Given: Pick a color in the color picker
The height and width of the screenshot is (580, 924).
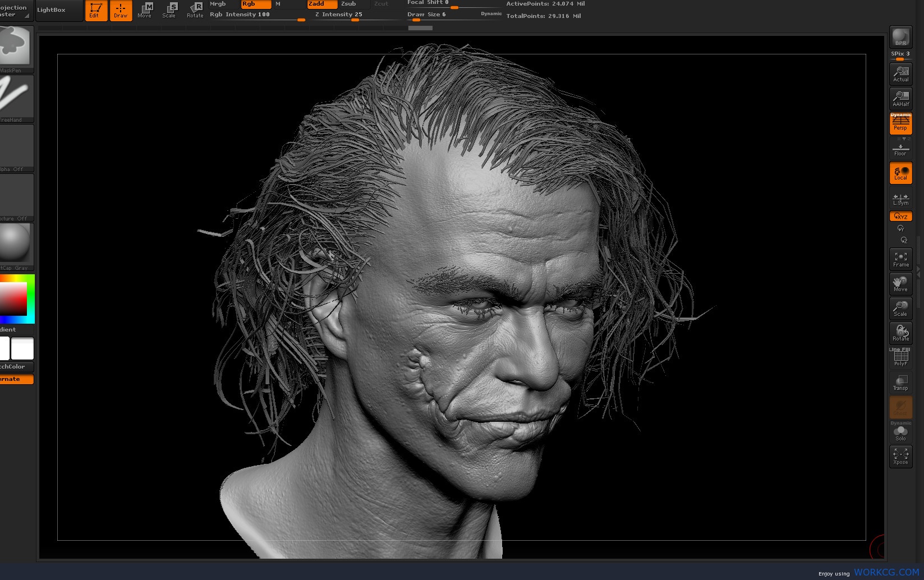Looking at the screenshot, I should pyautogui.click(x=16, y=298).
